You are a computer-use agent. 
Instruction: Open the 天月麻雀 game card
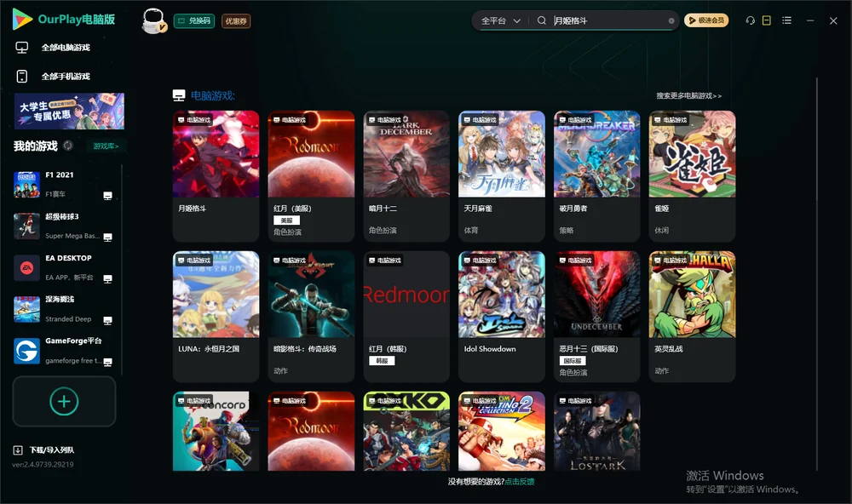tap(502, 176)
